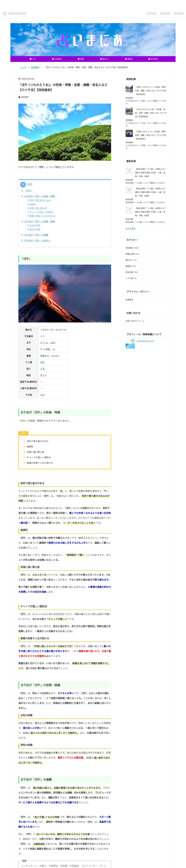Go to 男性の特徴 in contents
186x868 pixels.
[35, 229]
